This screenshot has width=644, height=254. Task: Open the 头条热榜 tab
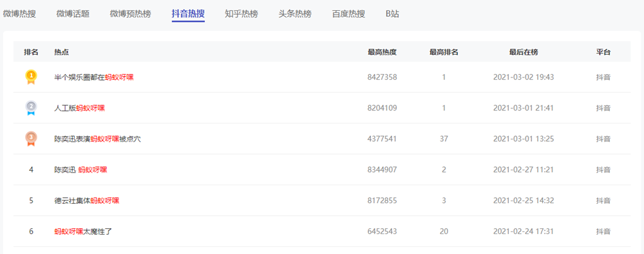coord(295,14)
